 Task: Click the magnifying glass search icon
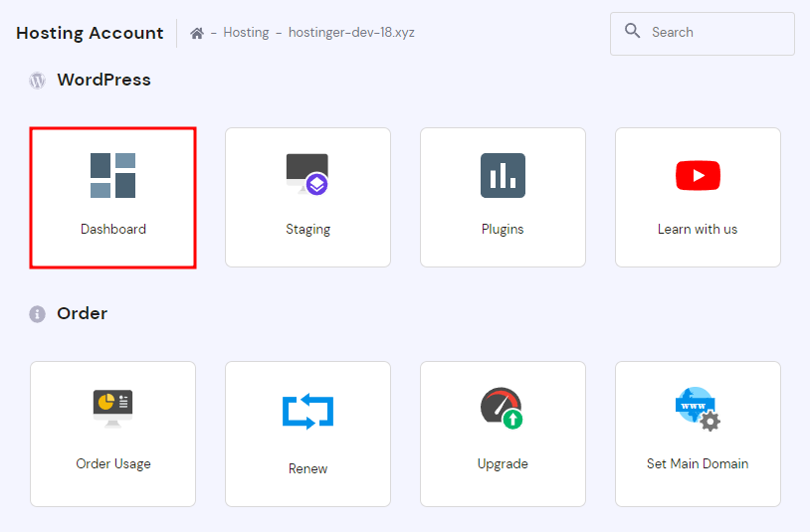click(x=633, y=32)
